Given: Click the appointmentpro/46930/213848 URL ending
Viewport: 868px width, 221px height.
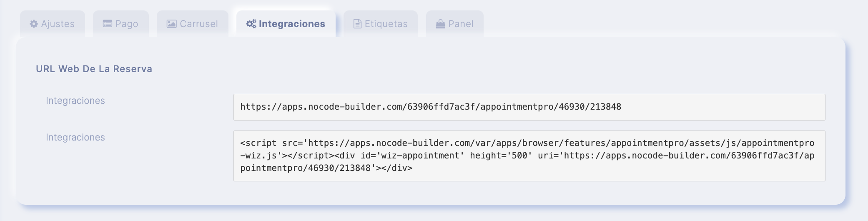Looking at the screenshot, I should coord(551,107).
